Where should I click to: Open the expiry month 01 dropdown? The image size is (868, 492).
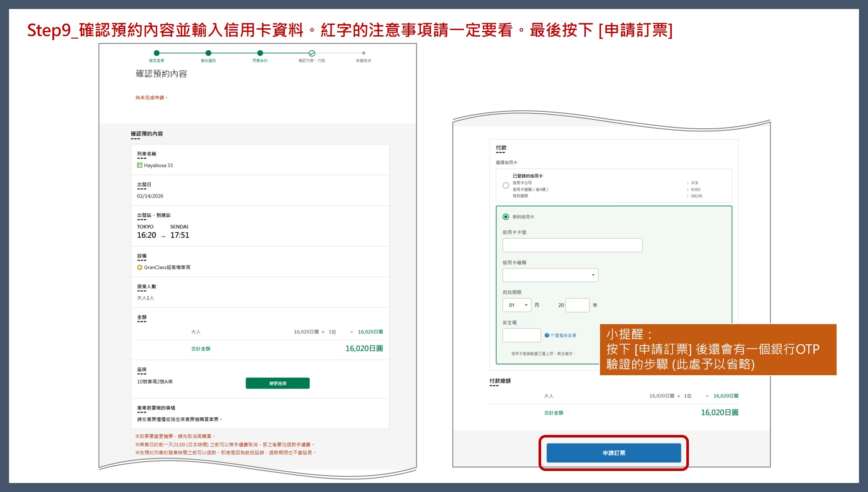tap(517, 305)
